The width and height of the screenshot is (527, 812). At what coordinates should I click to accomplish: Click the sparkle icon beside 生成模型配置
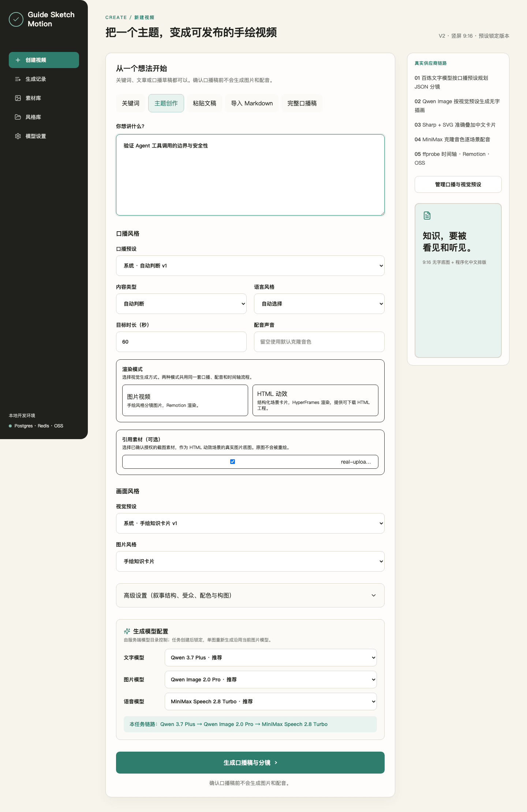point(127,631)
